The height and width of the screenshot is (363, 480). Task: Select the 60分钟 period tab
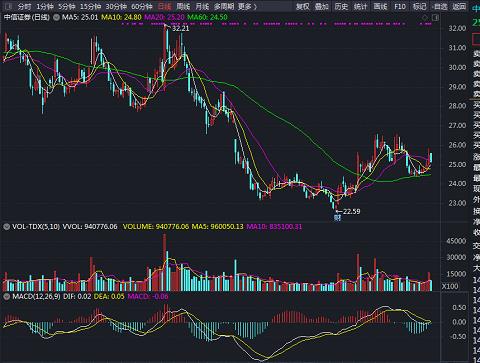click(x=142, y=7)
